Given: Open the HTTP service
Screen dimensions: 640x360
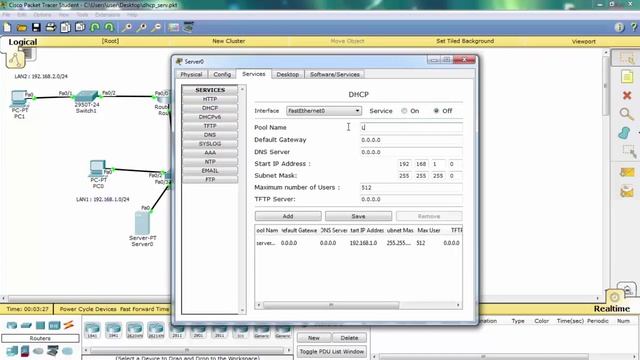Looking at the screenshot, I should tap(210, 99).
